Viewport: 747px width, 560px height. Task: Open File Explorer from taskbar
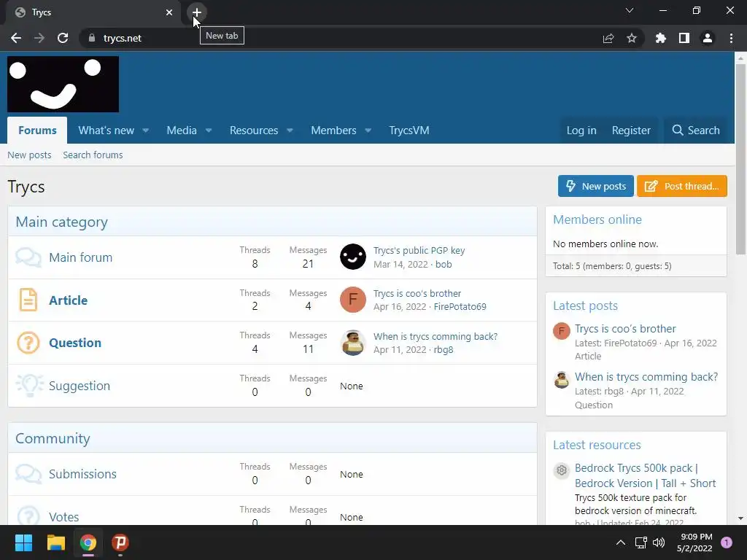point(55,542)
